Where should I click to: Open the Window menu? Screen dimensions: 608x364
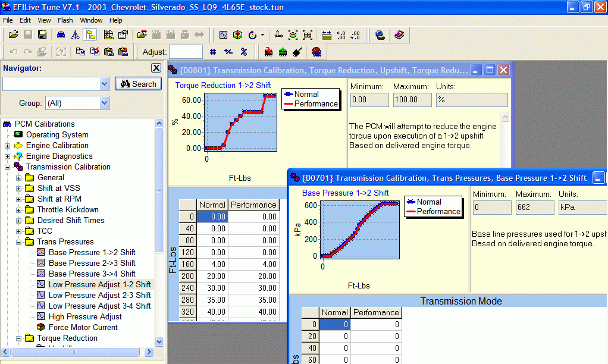91,20
